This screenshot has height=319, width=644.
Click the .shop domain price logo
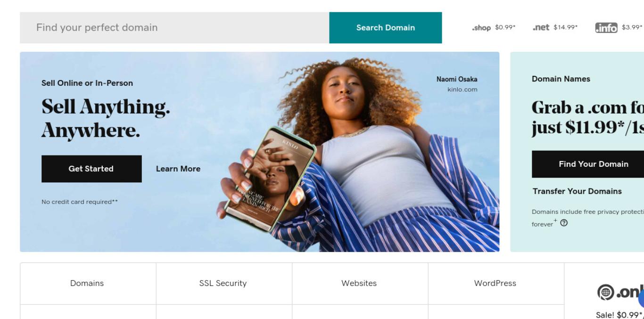coord(481,28)
